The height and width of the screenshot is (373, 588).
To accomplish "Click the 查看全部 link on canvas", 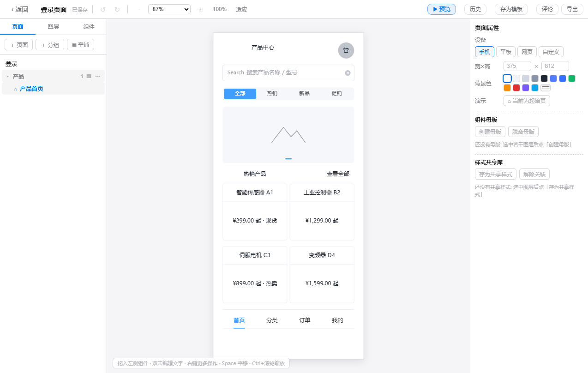I will 338,174.
